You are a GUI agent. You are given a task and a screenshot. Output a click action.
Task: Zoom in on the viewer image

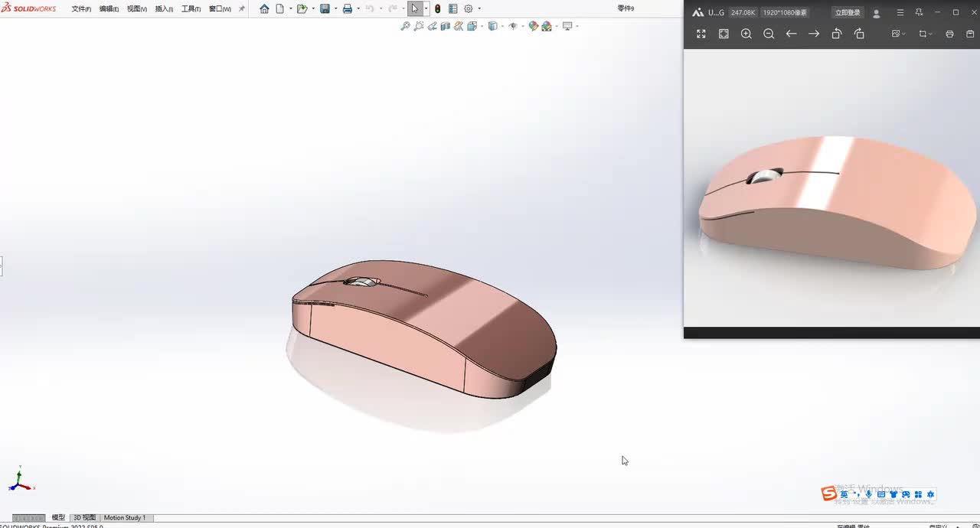click(746, 34)
